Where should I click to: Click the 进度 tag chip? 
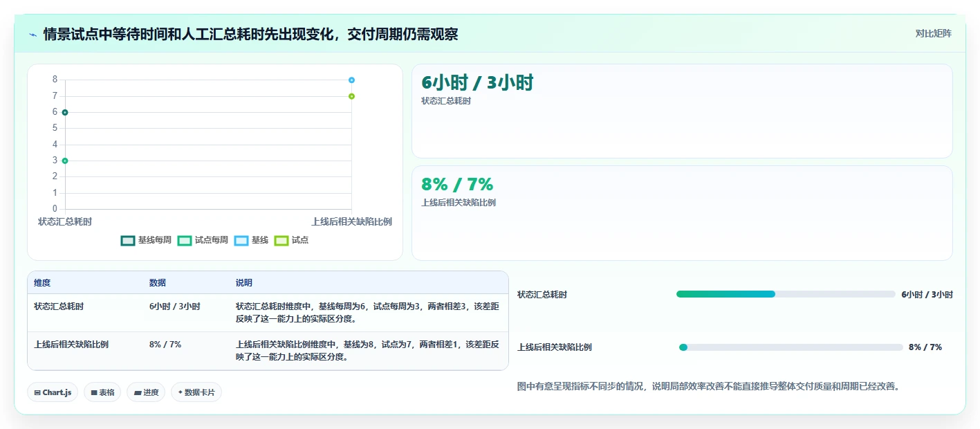tap(146, 392)
